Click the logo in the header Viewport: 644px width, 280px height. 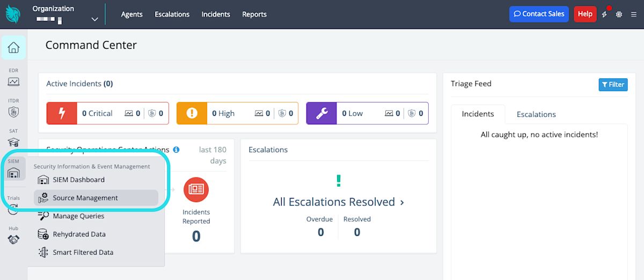13,14
